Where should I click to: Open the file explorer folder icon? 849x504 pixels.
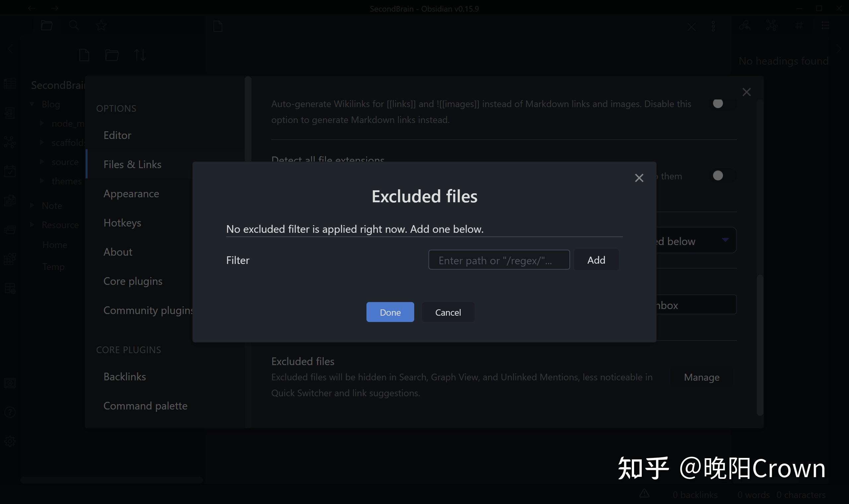click(46, 26)
